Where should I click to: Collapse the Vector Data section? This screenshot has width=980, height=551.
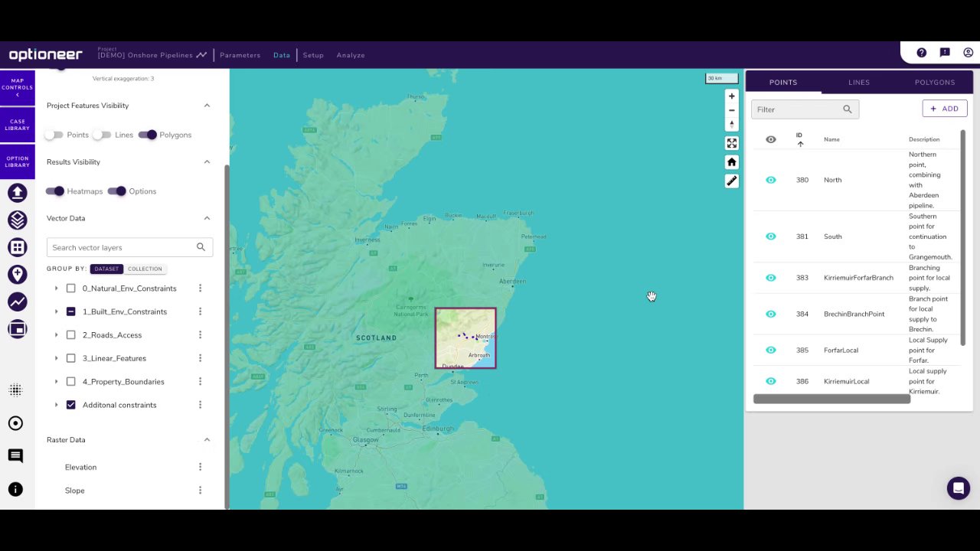coord(207,218)
